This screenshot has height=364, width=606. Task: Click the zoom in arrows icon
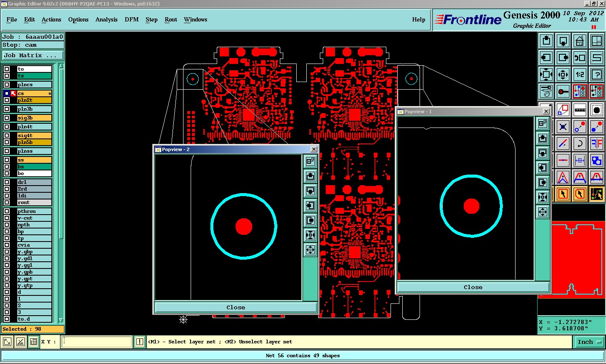[546, 74]
